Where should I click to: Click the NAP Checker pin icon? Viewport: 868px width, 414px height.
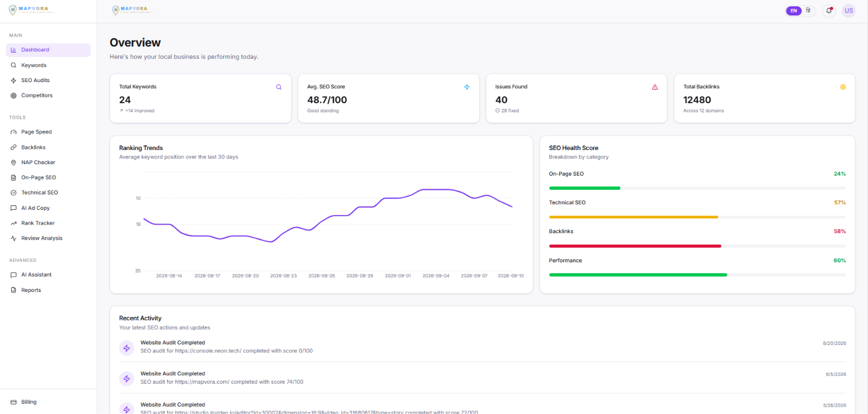[14, 163]
